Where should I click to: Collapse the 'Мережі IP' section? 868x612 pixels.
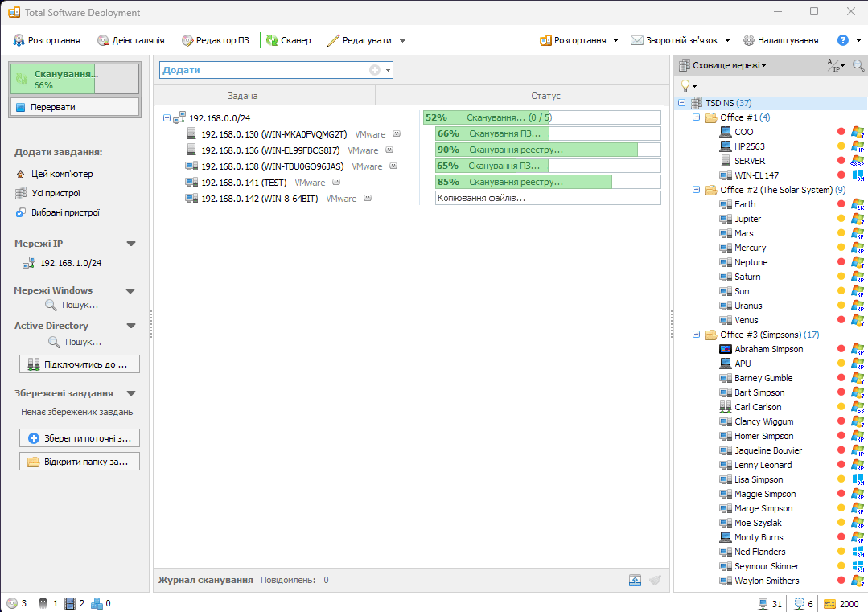point(131,244)
